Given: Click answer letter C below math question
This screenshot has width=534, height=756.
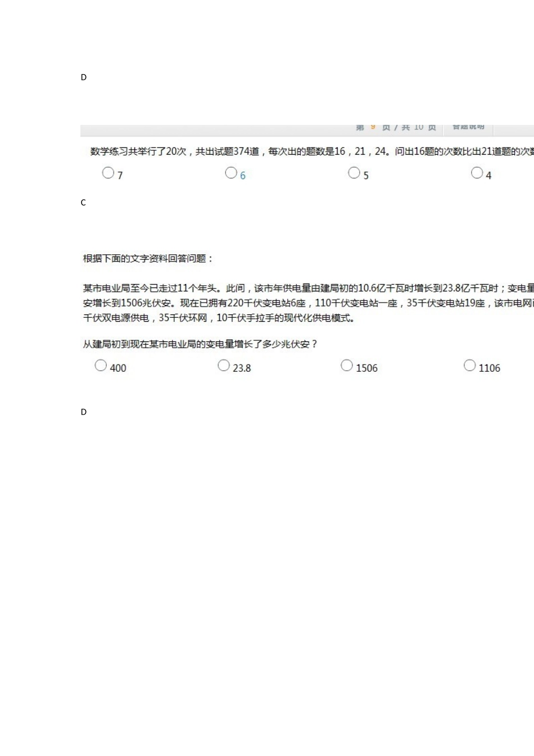Looking at the screenshot, I should click(83, 202).
